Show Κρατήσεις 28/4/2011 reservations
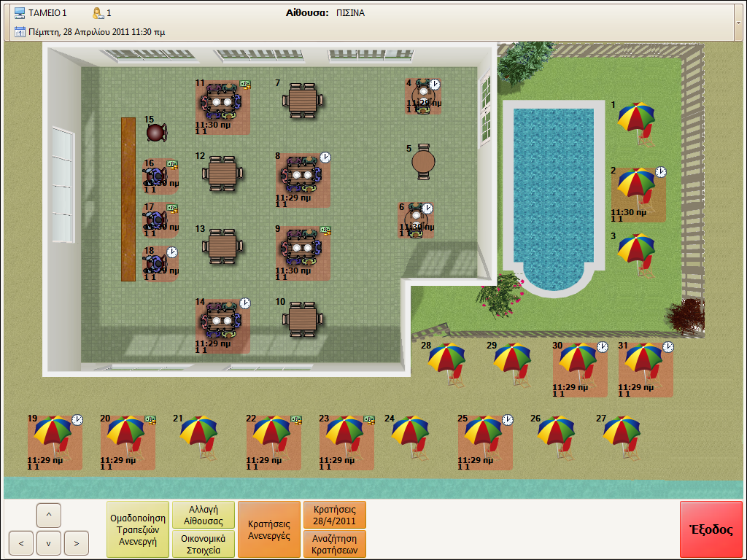 (335, 515)
